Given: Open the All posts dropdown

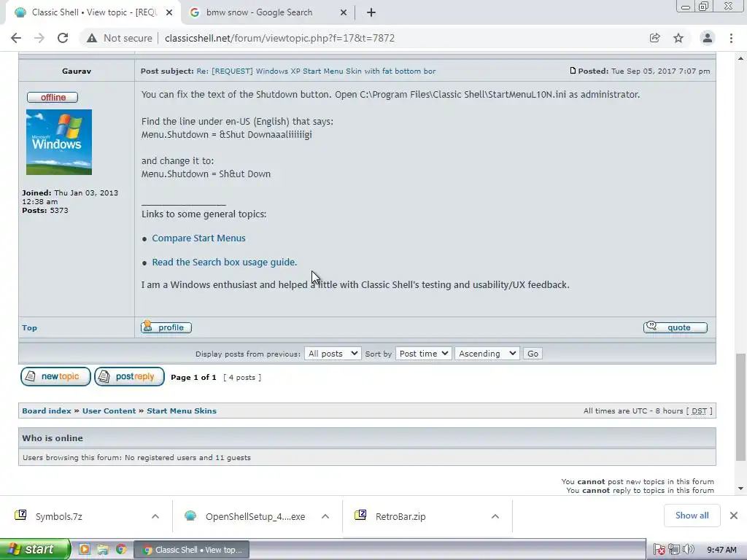Looking at the screenshot, I should coord(333,354).
